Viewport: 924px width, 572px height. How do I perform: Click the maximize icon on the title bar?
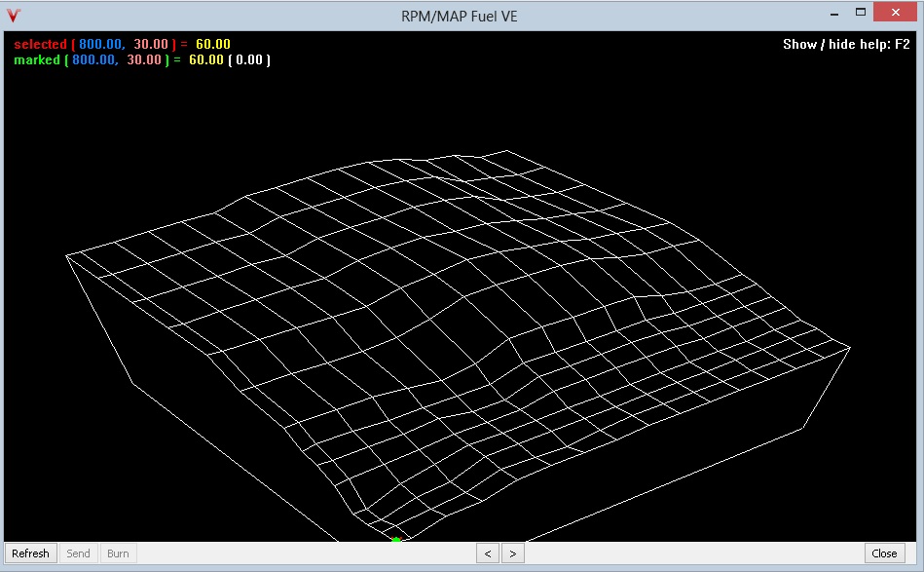click(861, 13)
